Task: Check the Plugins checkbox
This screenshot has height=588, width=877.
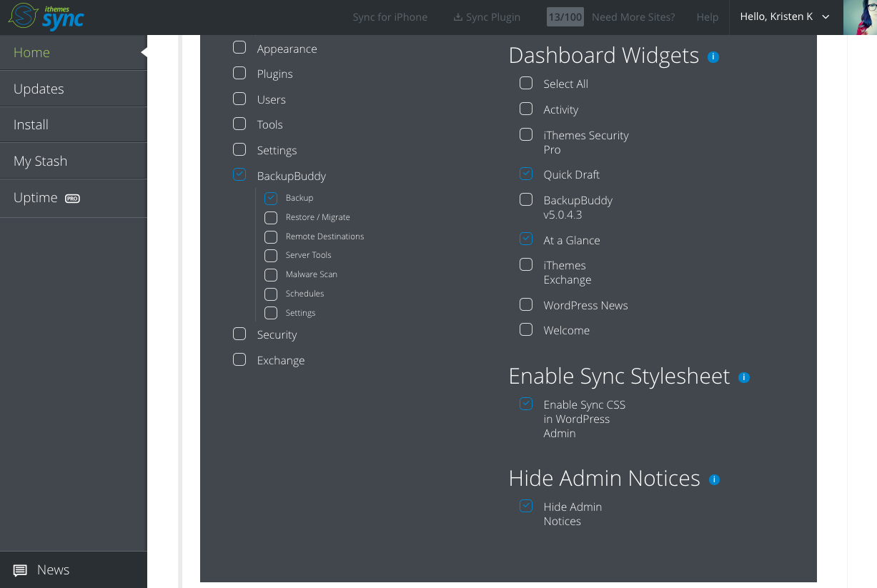Action: [239, 73]
